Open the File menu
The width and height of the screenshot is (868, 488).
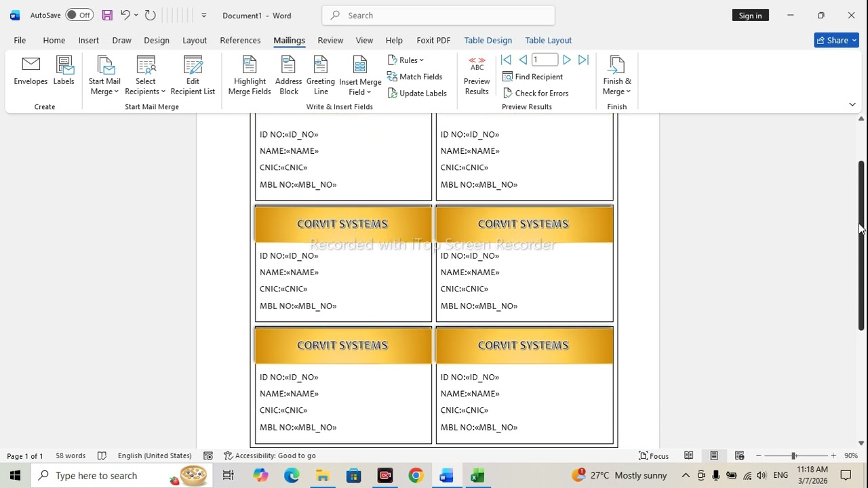coord(20,40)
